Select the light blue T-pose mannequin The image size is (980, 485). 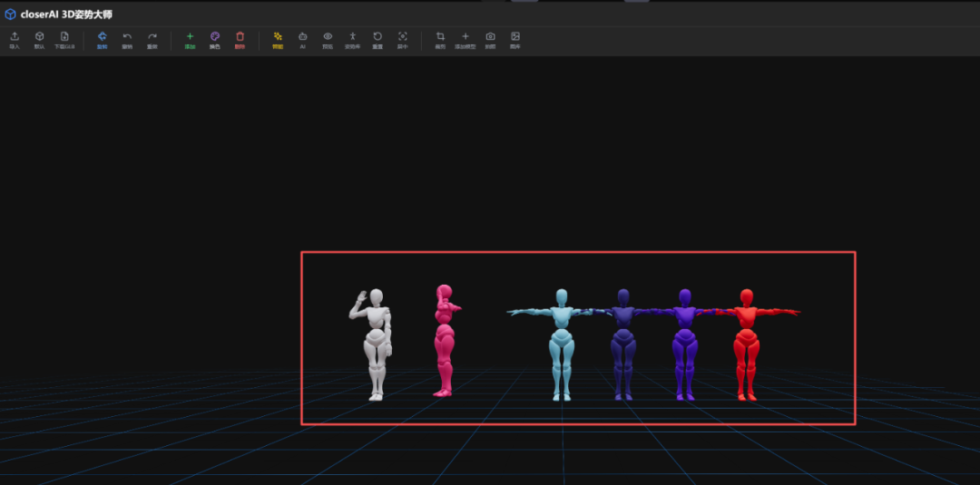561,344
